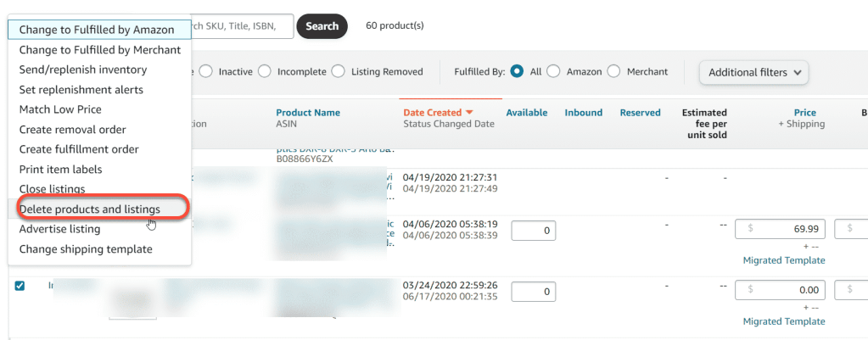This screenshot has width=868, height=340.
Task: Click date 03/24/2020 22:59:26
Action: [450, 286]
